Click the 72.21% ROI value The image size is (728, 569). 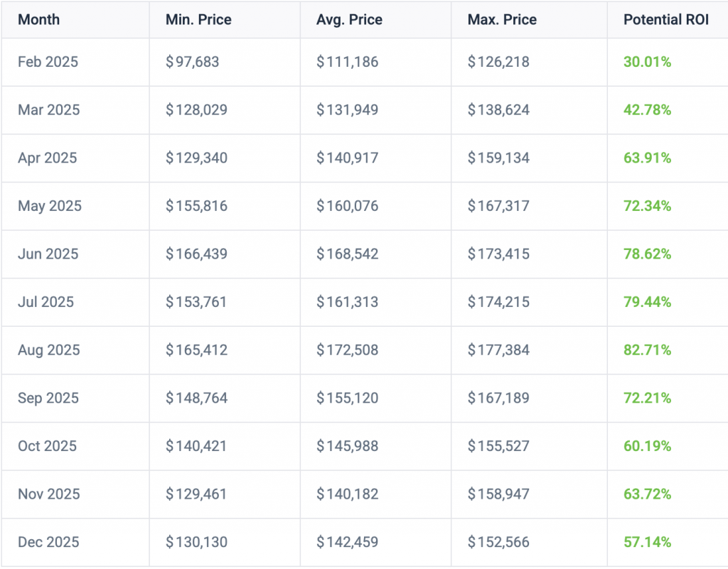647,398
